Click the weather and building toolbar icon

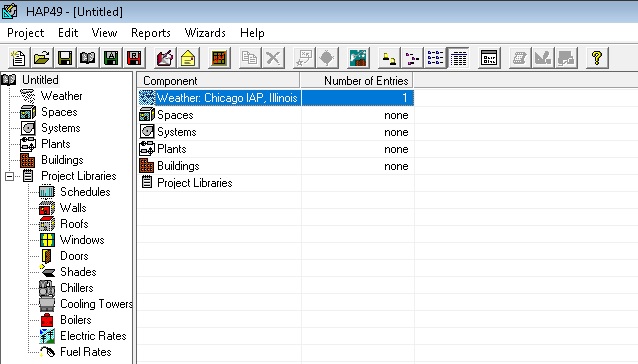coord(358,58)
